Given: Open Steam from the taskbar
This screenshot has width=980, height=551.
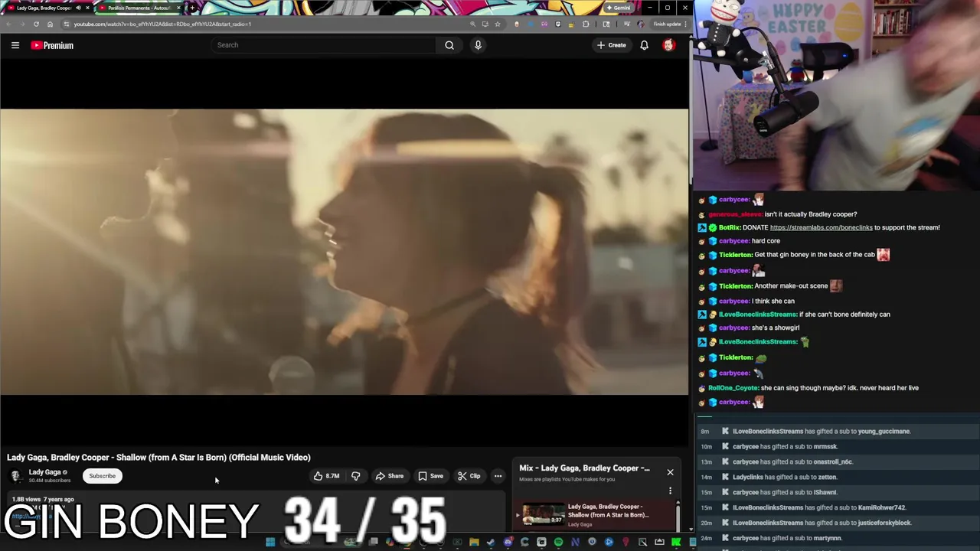Looking at the screenshot, I should (x=491, y=542).
